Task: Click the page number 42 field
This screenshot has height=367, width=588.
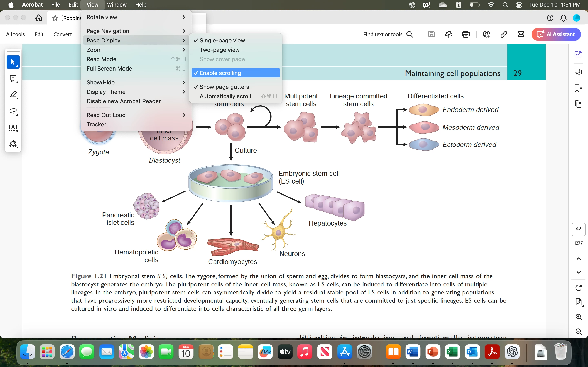Action: [578, 229]
